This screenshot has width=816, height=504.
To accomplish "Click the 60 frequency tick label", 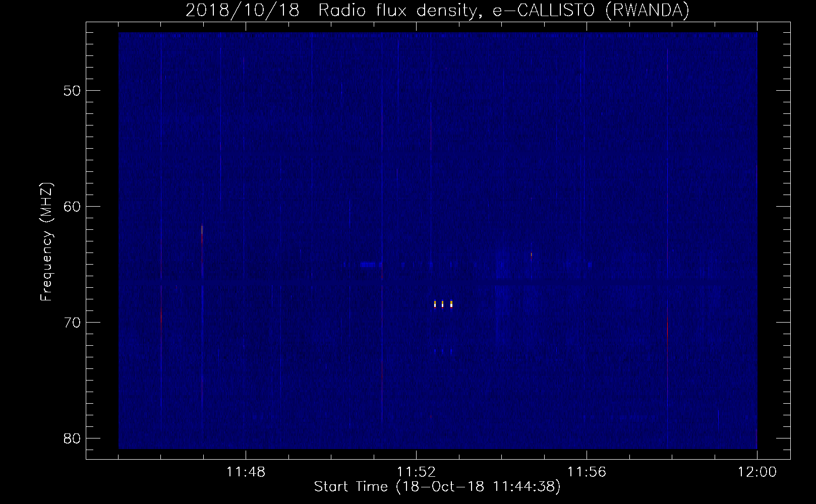I will click(72, 207).
